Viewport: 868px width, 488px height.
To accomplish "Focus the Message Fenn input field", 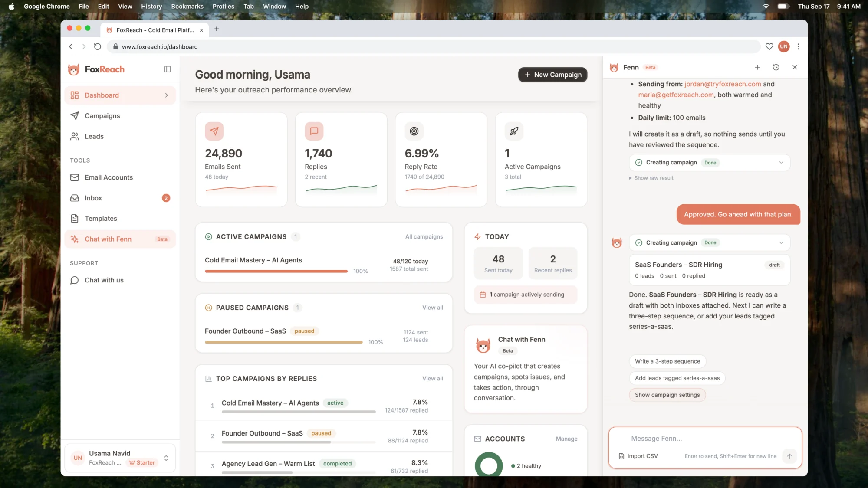I will click(x=705, y=439).
